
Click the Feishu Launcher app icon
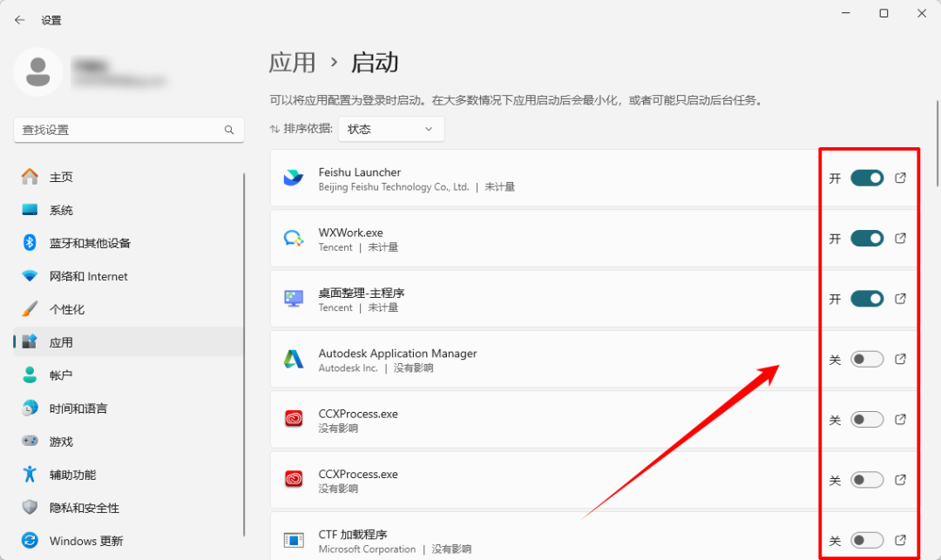(294, 178)
